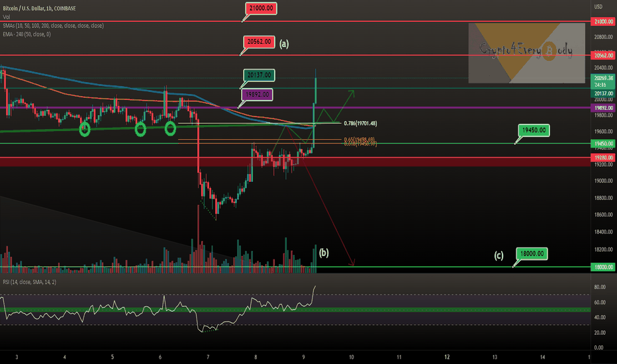
Task: Select the EMA - 240 indicator legend
Action: [x=26, y=34]
